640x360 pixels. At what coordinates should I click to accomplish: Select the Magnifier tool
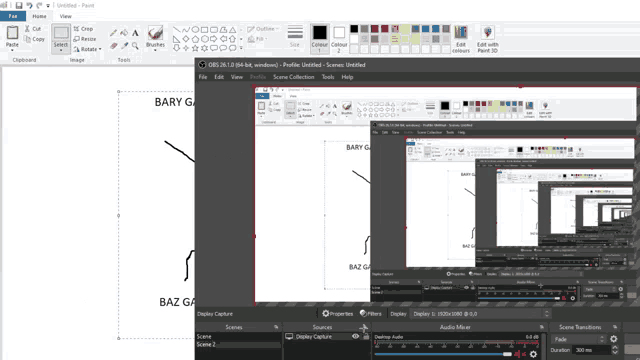tap(135, 46)
